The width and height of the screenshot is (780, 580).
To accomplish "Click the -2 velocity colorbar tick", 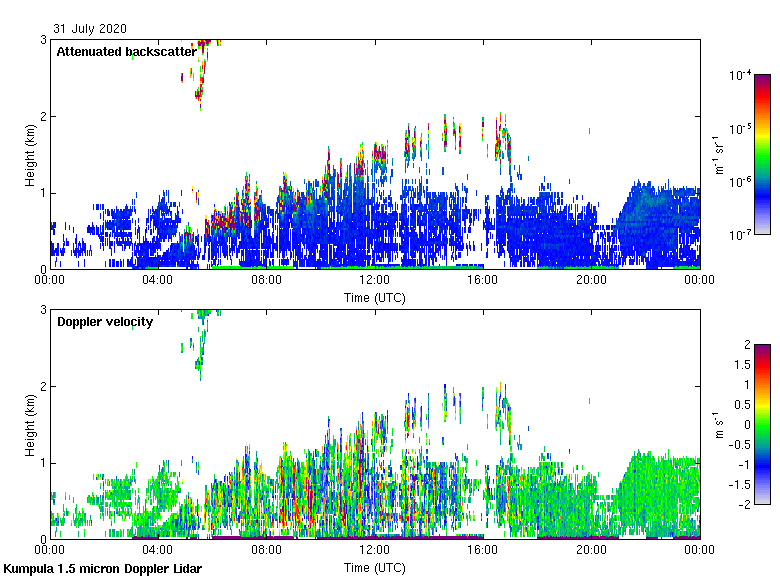I will click(744, 504).
